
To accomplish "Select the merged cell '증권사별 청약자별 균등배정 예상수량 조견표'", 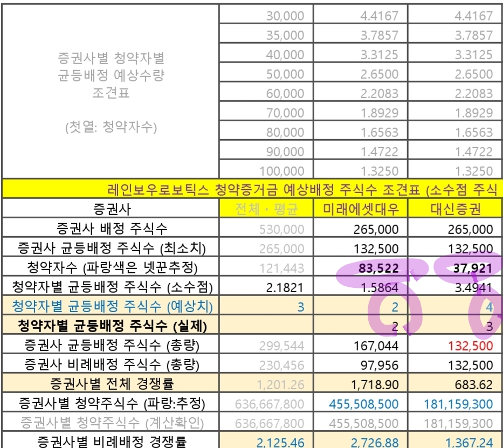I will point(111,92).
